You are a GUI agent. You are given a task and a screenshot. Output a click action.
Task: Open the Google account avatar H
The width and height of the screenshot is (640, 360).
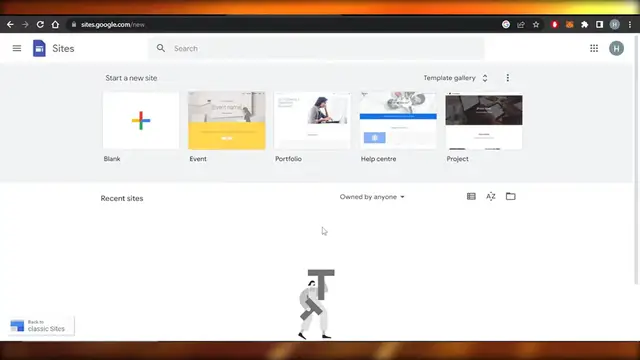[x=616, y=48]
